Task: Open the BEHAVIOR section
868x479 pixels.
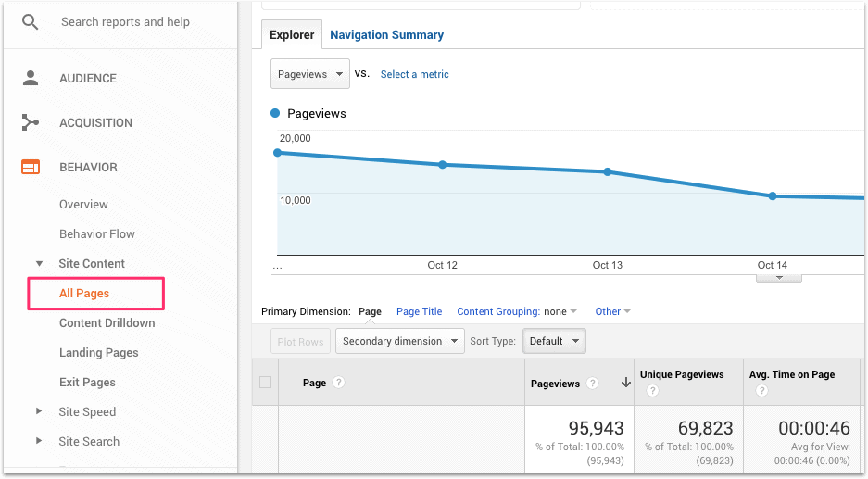Action: click(x=89, y=168)
